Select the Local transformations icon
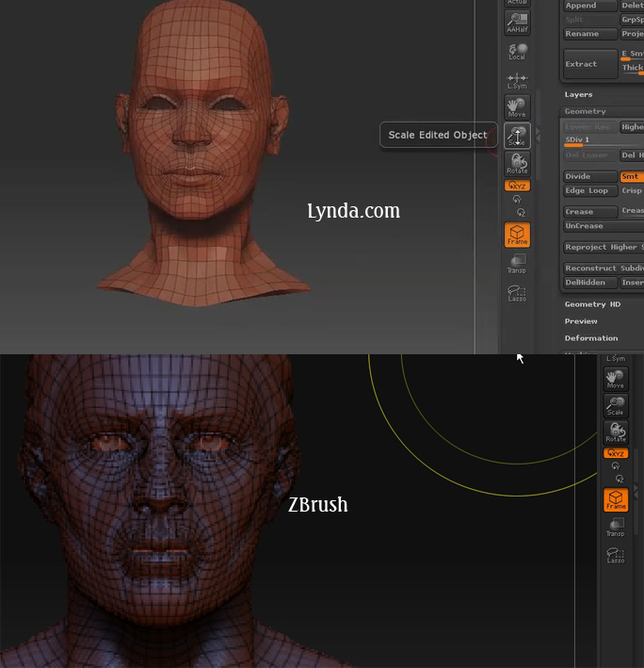The image size is (644, 668). pyautogui.click(x=517, y=51)
